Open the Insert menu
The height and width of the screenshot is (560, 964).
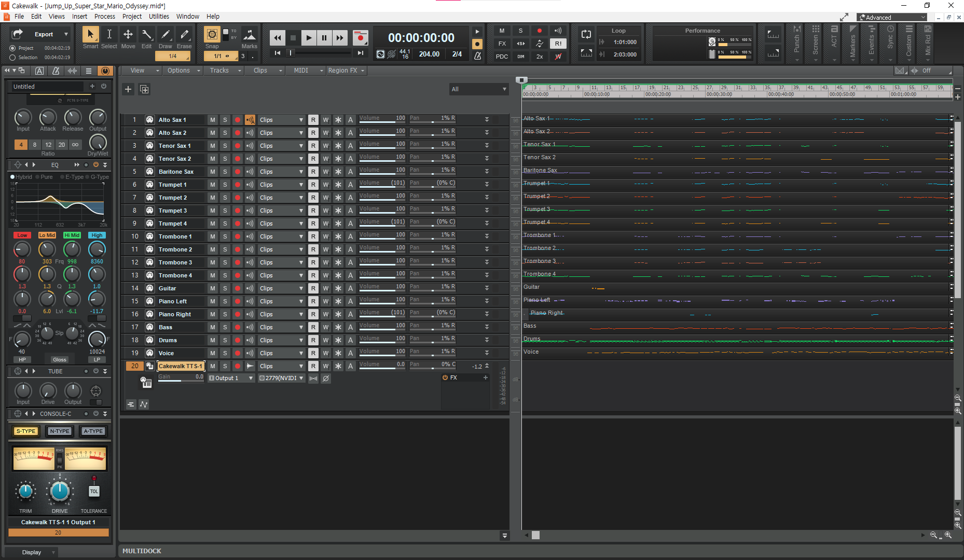[79, 16]
